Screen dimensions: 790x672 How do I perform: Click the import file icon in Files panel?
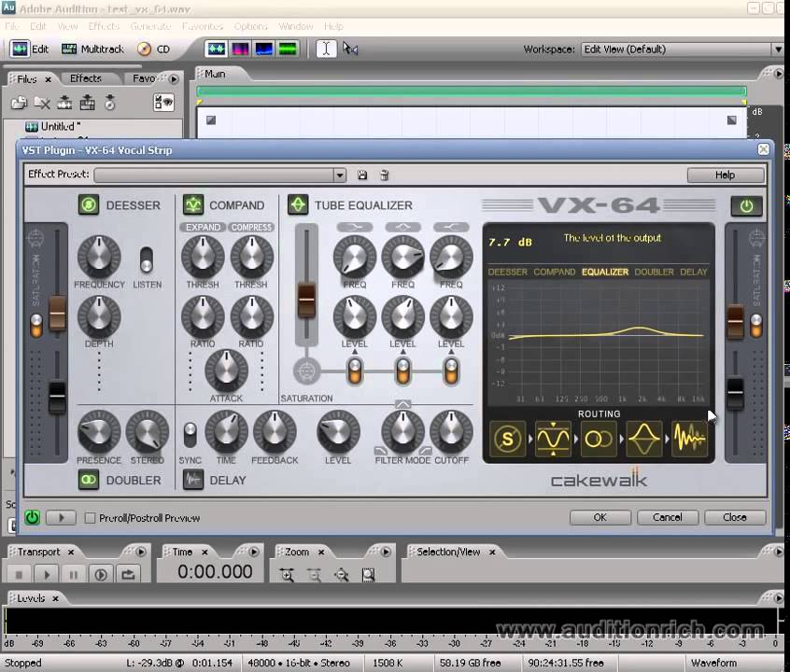(x=20, y=103)
